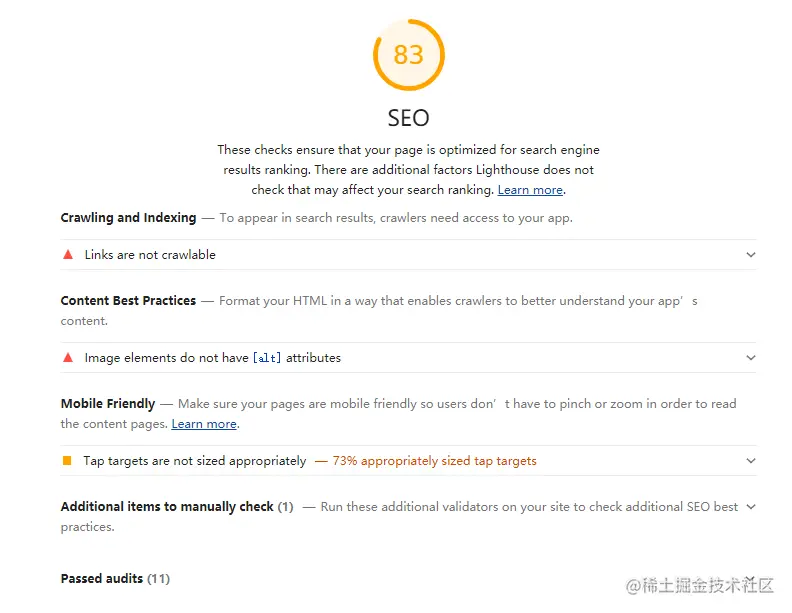The height and width of the screenshot is (613, 792).
Task: Click red triangle beside Image elements alt audit
Action: tap(68, 357)
